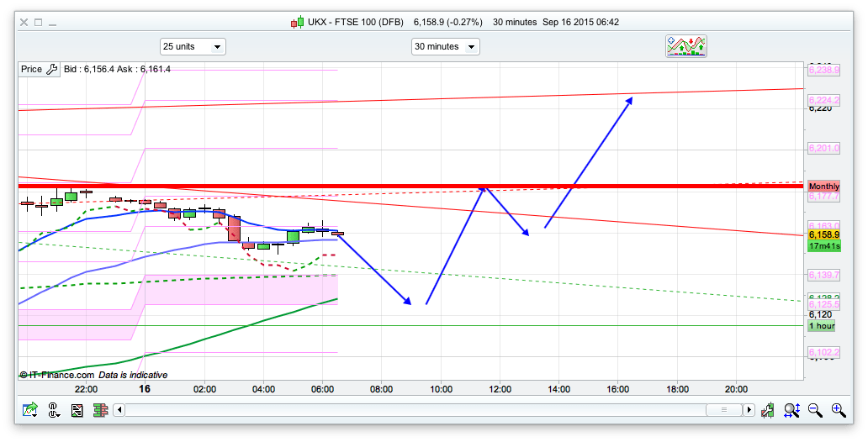Click the 1 hour level label on axis
This screenshot has width=868, height=442.
coord(821,325)
